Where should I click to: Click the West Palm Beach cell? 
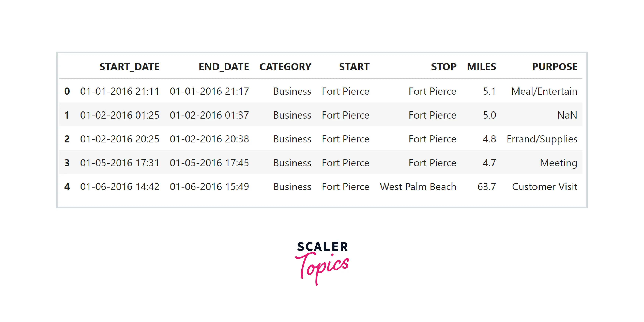[x=418, y=187]
